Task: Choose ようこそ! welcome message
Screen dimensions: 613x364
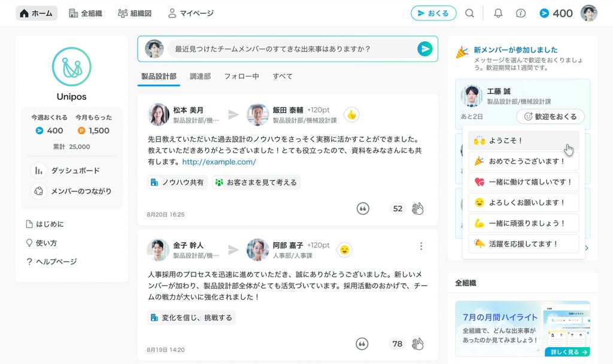Action: [523, 140]
